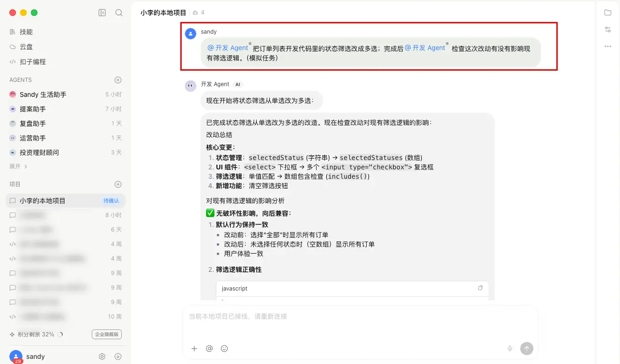Click the 待确认 status badge
Viewport: 620px width, 364px height.
(111, 201)
